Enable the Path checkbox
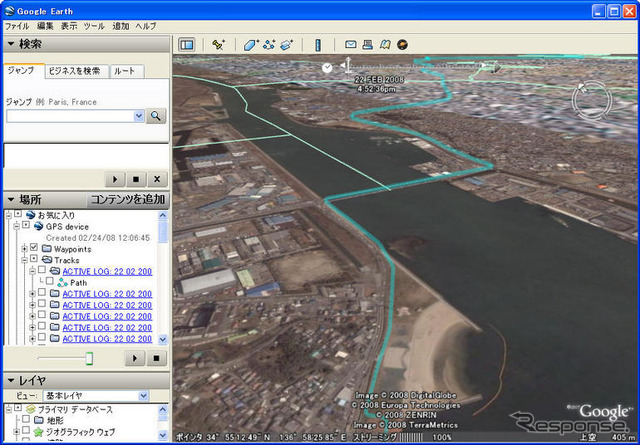The width and height of the screenshot is (640, 445). coord(49,281)
